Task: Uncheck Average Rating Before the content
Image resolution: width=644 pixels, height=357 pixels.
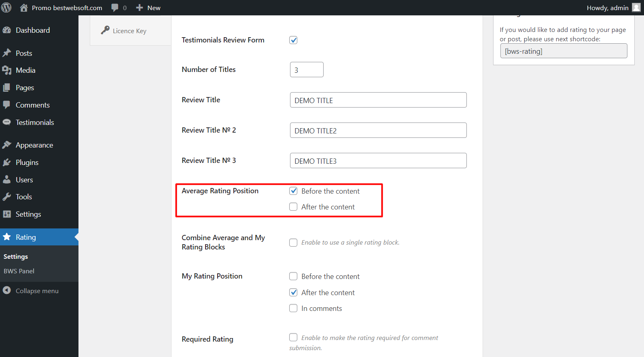Action: point(293,191)
